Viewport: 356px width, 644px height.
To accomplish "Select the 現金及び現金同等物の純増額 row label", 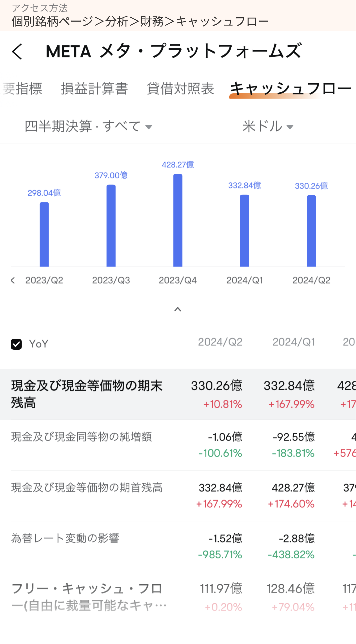I will coord(82,437).
